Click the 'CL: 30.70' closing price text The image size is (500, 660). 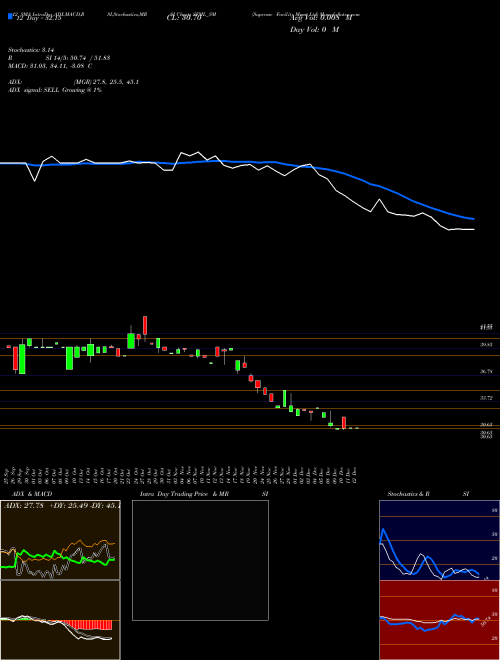(x=184, y=18)
